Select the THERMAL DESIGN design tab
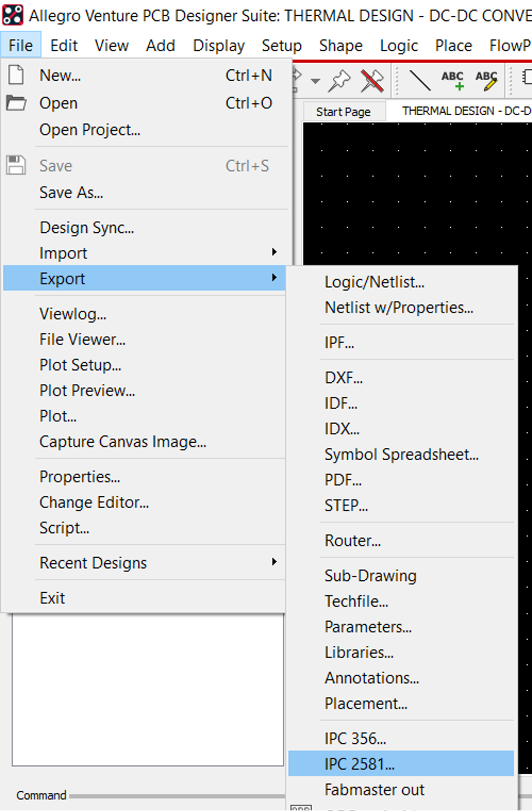 coord(466,111)
